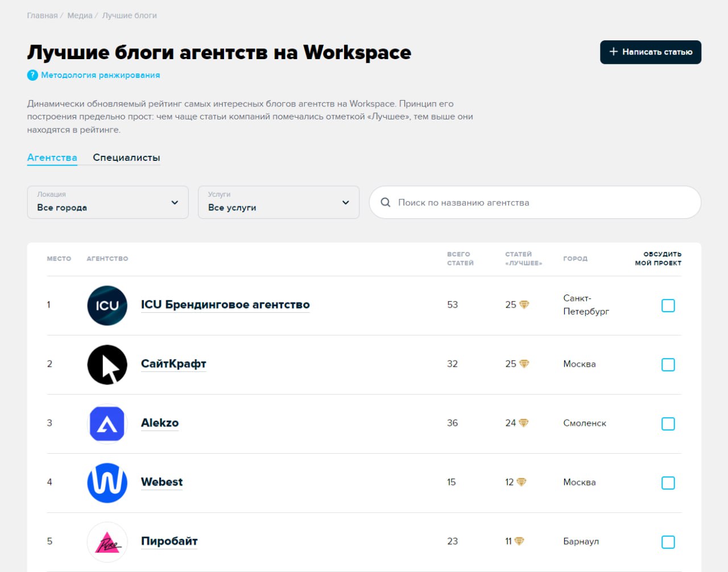Open the СайтКрафт agency link
728x572 pixels.
(173, 364)
